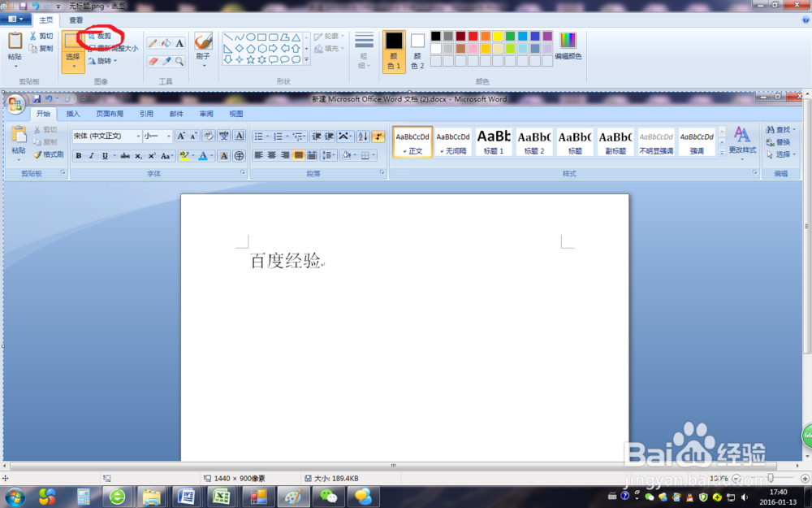Click 剪切 (Cut) in Paint's clipboard group
812x508 pixels.
coord(41,36)
